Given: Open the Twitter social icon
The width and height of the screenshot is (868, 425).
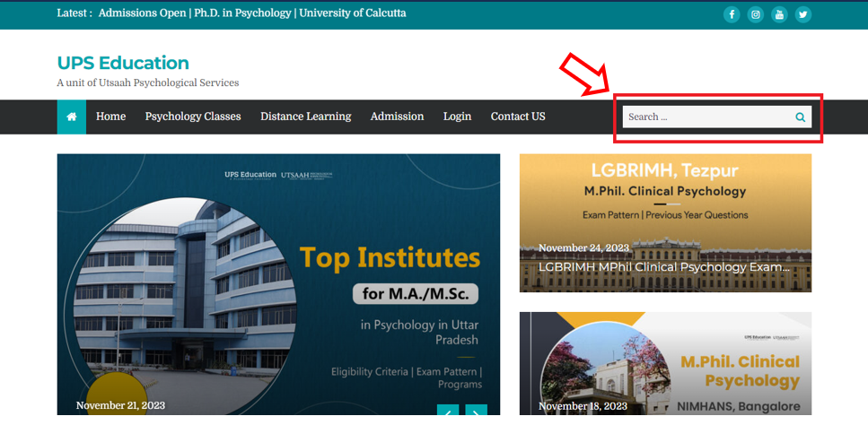Looking at the screenshot, I should click(802, 14).
